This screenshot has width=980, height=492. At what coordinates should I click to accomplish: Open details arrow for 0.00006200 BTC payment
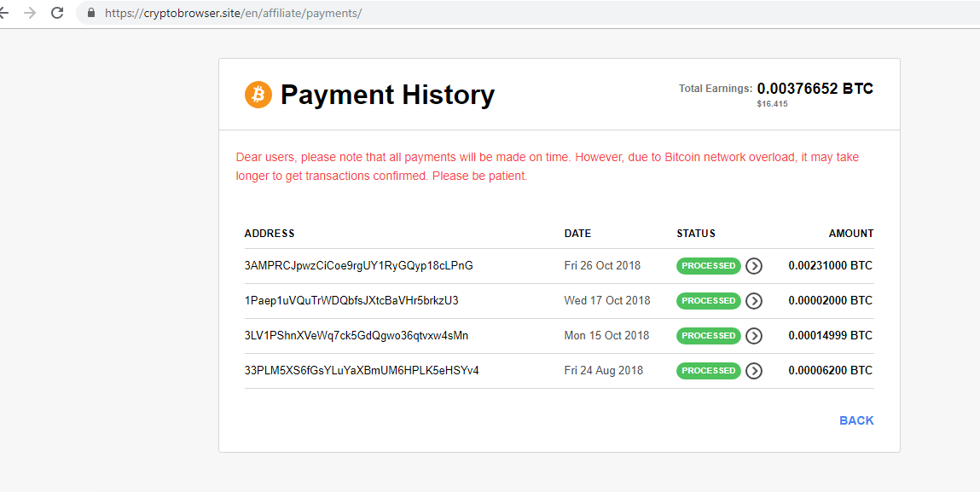754,371
